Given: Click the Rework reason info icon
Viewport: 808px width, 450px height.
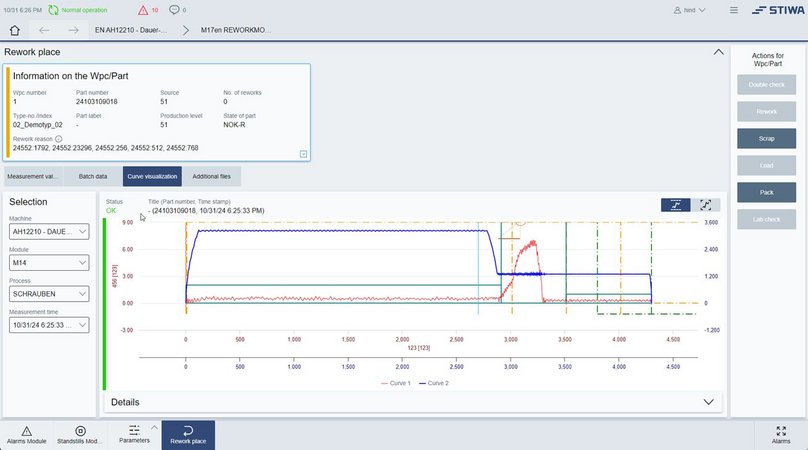Looking at the screenshot, I should [x=59, y=139].
